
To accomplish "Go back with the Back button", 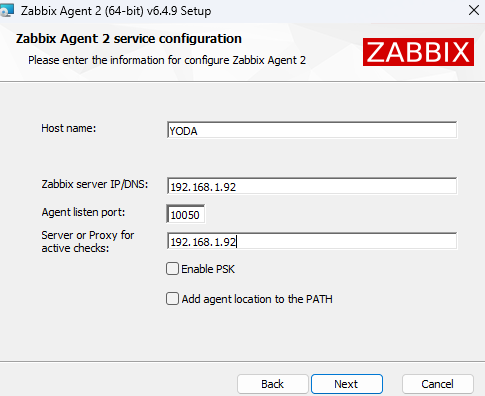I will [x=273, y=384].
